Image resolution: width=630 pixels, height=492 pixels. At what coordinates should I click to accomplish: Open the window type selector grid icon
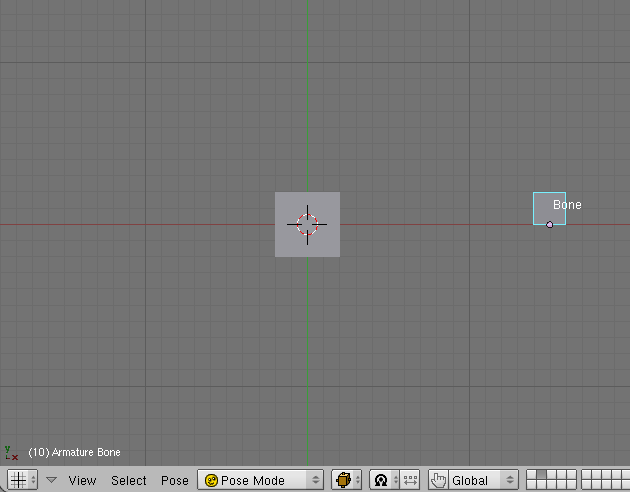tap(22, 480)
